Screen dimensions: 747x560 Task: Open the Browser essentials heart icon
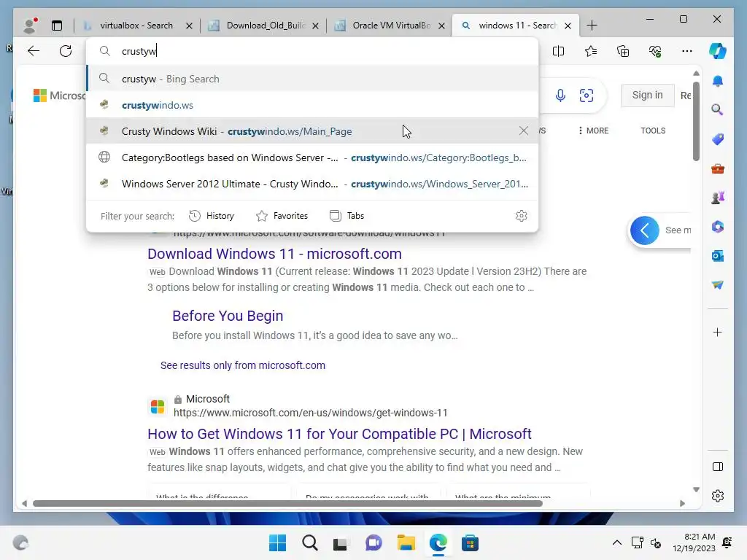tap(655, 51)
